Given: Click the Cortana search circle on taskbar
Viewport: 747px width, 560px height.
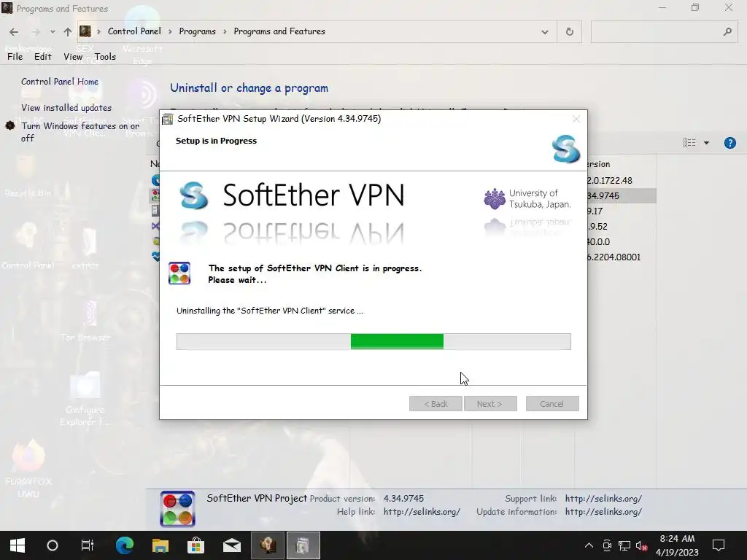Looking at the screenshot, I should pos(53,545).
